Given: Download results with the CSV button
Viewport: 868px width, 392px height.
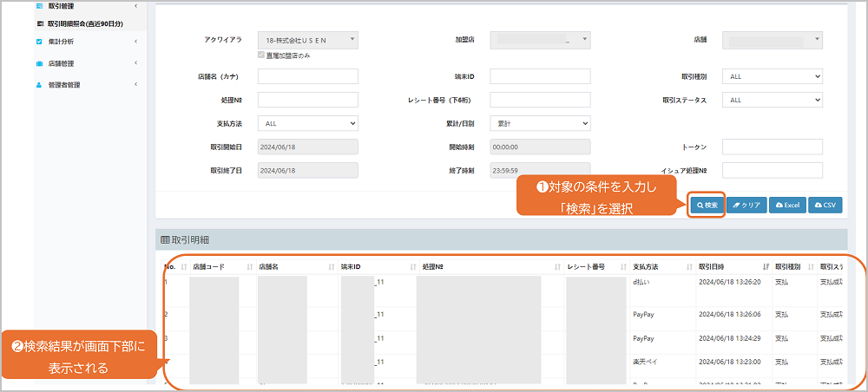Looking at the screenshot, I should pos(825,206).
